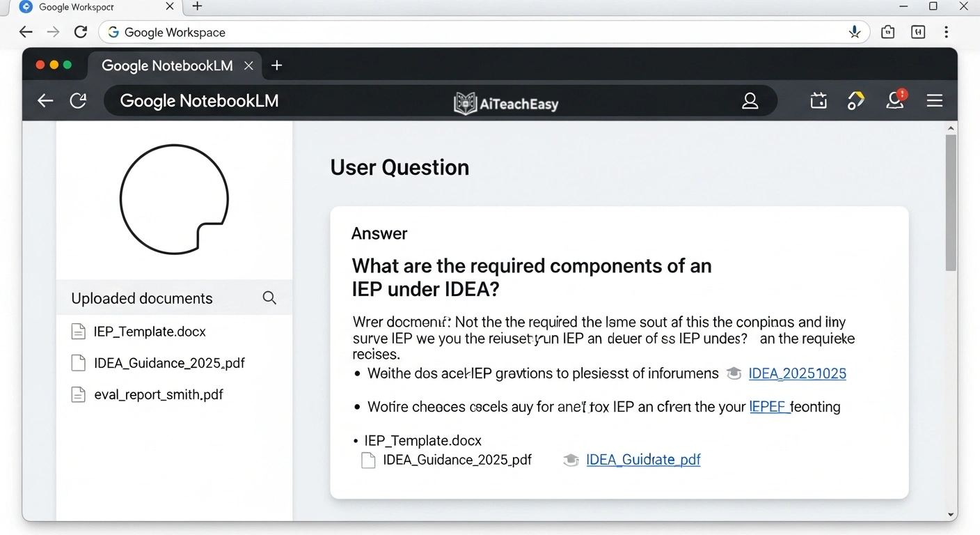Click the vertical scrollbar thumb on the right
The height and width of the screenshot is (535, 980).
pos(951,203)
